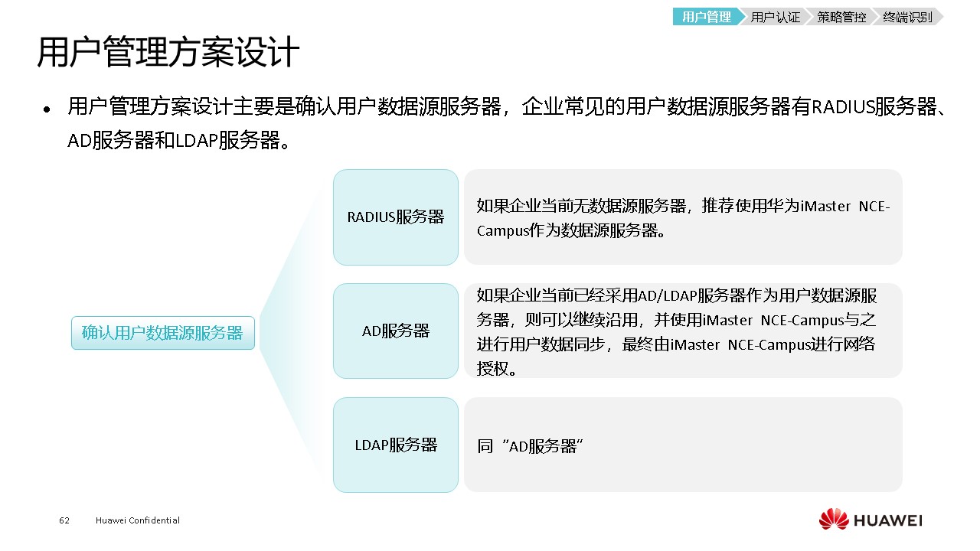Viewport: 980px width, 551px height.
Task: Click the bullet line starting with AD服务器和LDAP服务器
Action: [x=178, y=141]
